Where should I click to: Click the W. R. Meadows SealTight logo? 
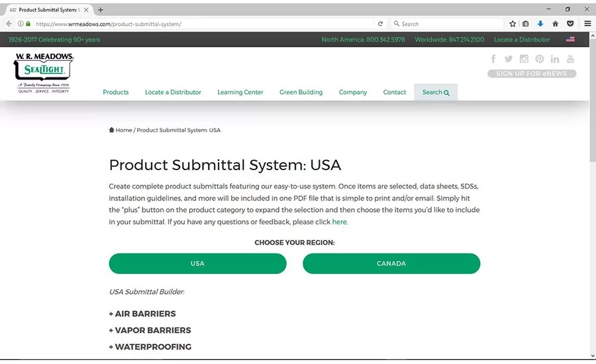point(44,73)
